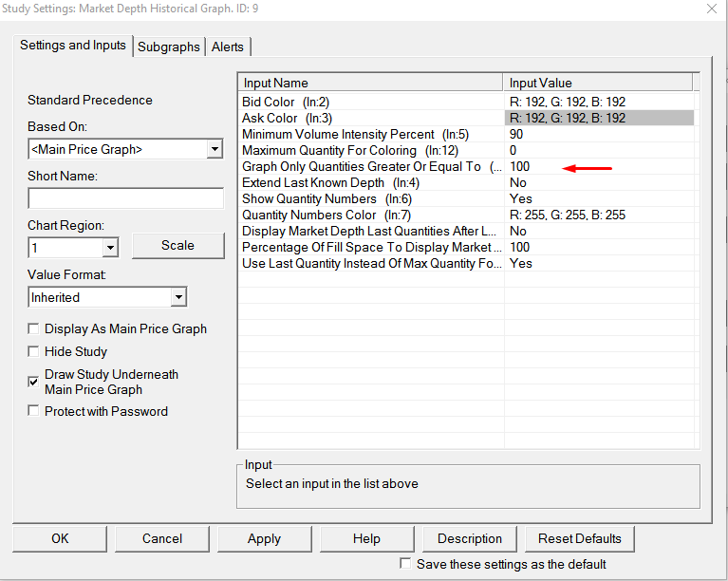Open the Value Format dropdown
This screenshot has width=728, height=581.
178,297
